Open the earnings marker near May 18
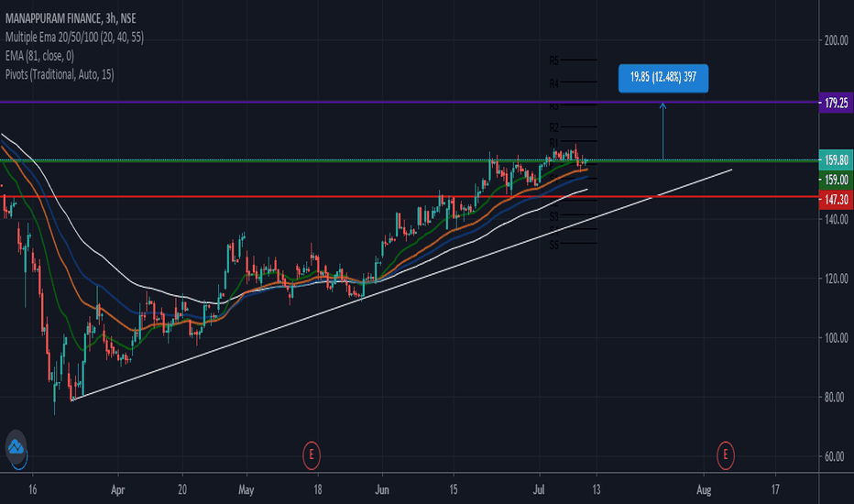This screenshot has height=504, width=854. pyautogui.click(x=312, y=455)
